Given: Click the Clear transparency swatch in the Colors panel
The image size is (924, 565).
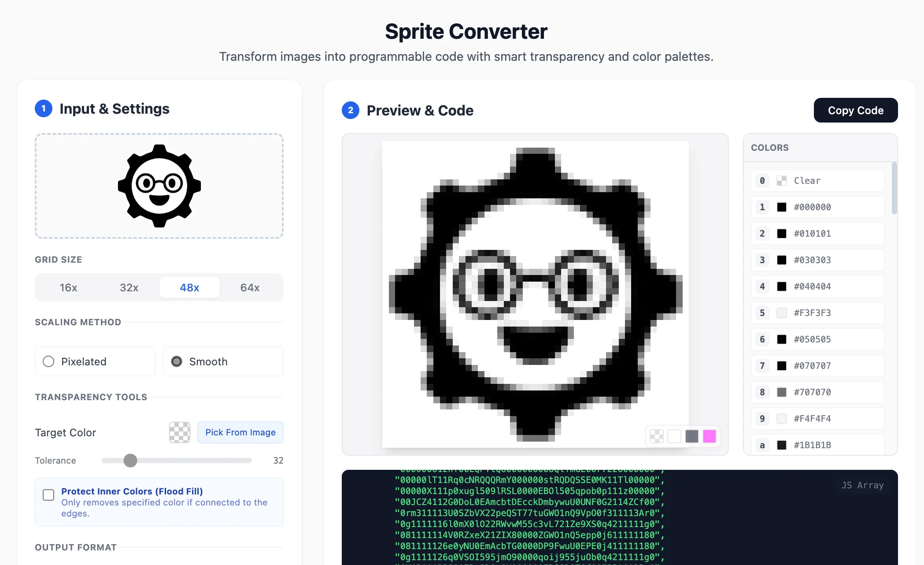Looking at the screenshot, I should 782,180.
